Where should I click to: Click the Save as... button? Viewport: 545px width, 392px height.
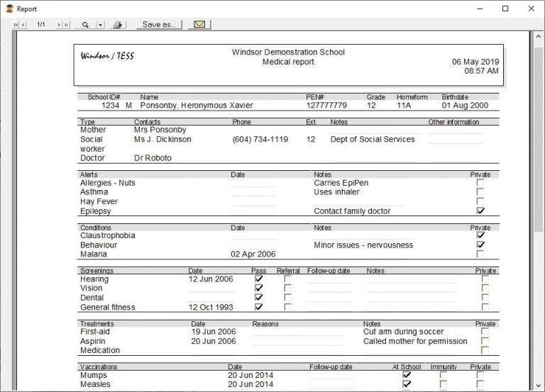(159, 25)
